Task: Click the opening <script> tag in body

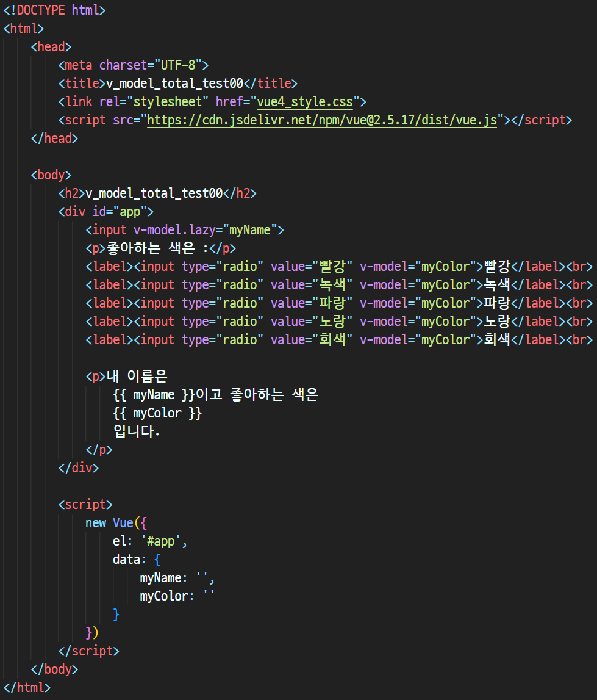Action: click(85, 505)
